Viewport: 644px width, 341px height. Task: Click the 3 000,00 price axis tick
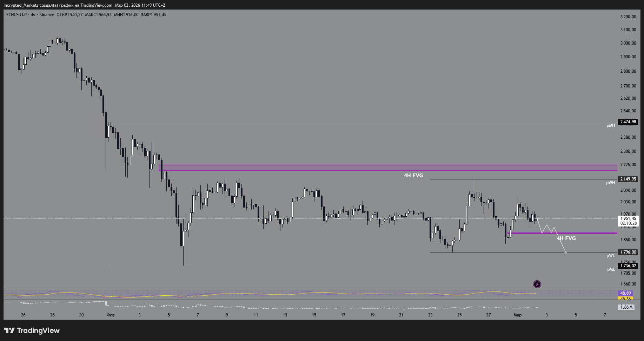tap(628, 43)
